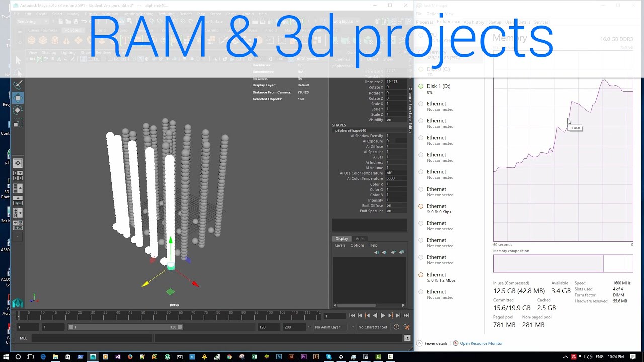Open Help menu in Layer Editor
Screen dimensions: 644x362
click(x=373, y=245)
